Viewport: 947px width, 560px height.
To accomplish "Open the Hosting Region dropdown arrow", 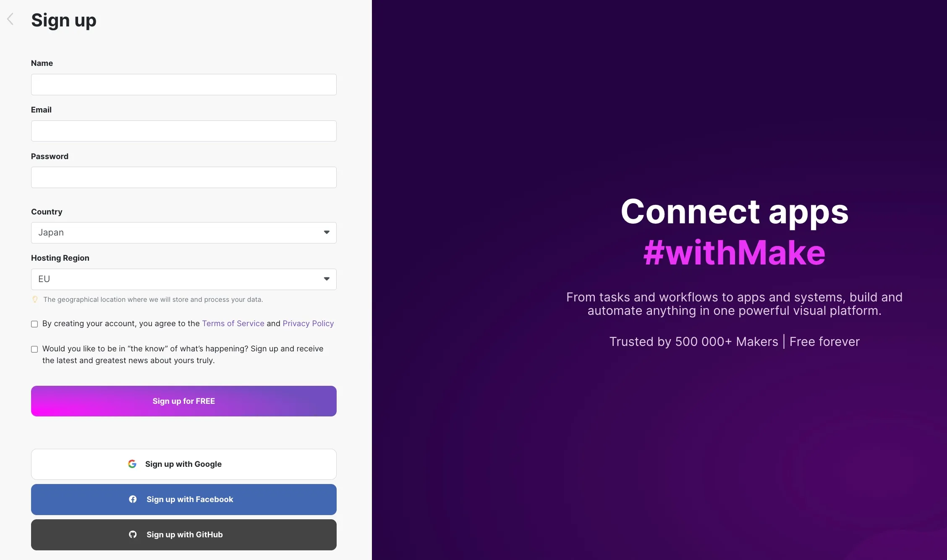I will point(327,279).
